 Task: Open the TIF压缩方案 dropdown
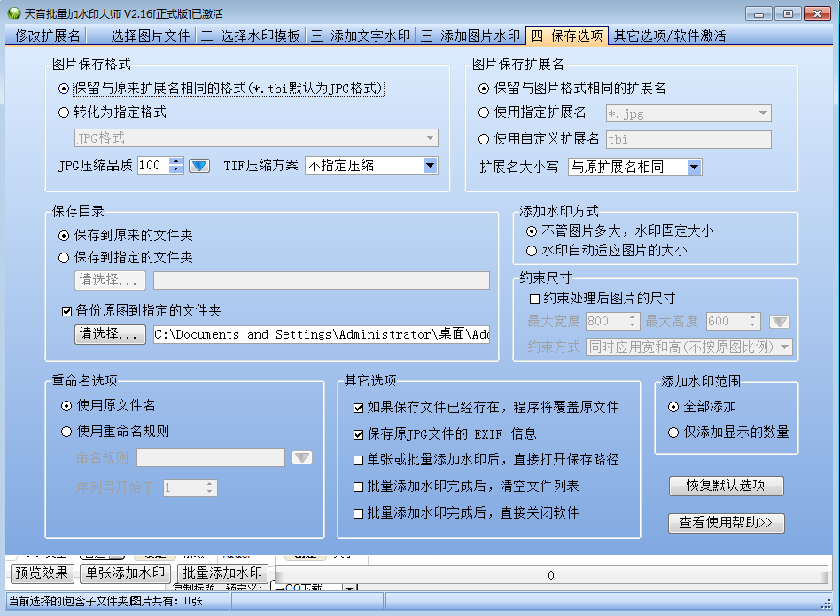(x=430, y=166)
